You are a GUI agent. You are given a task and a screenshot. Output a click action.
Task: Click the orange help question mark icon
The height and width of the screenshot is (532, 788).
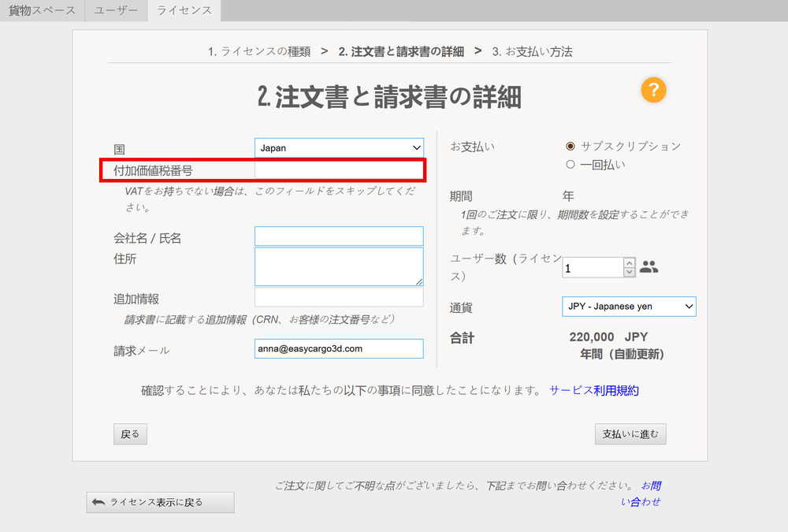point(653,90)
